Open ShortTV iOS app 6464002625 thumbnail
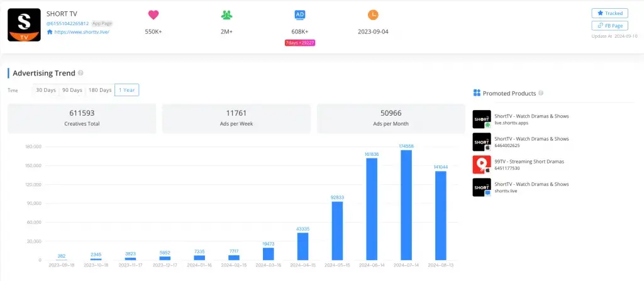Viewport: 644px width, 281px height. [482, 141]
